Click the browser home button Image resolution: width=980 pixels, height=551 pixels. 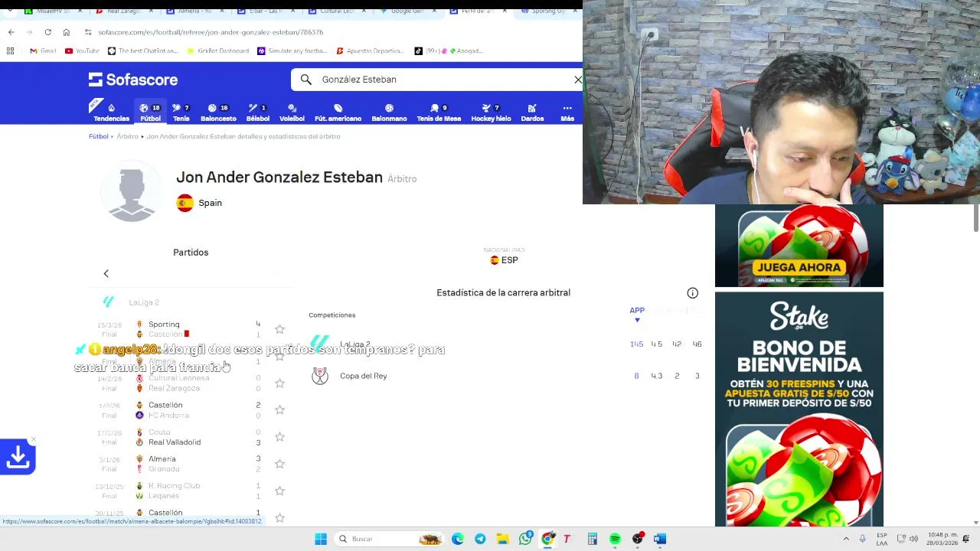(67, 32)
